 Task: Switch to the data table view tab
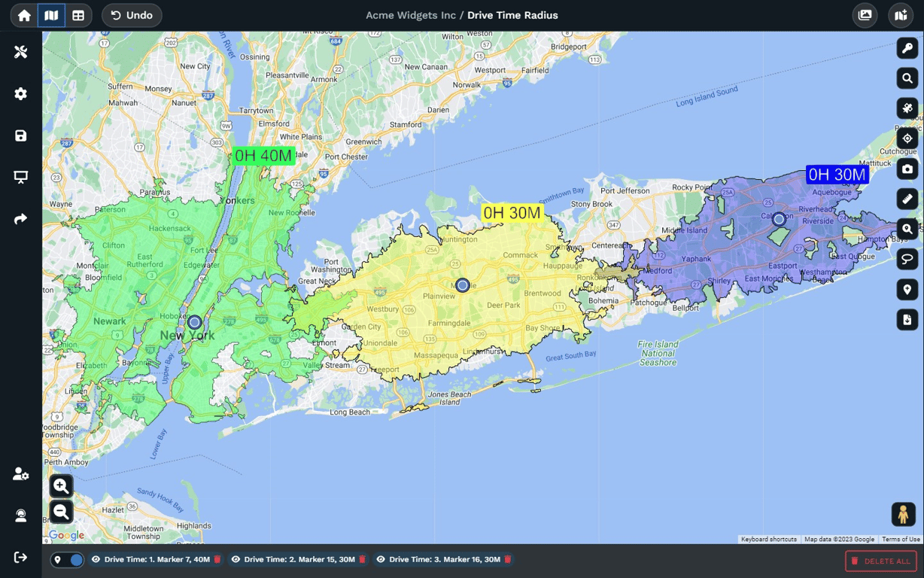pyautogui.click(x=78, y=15)
